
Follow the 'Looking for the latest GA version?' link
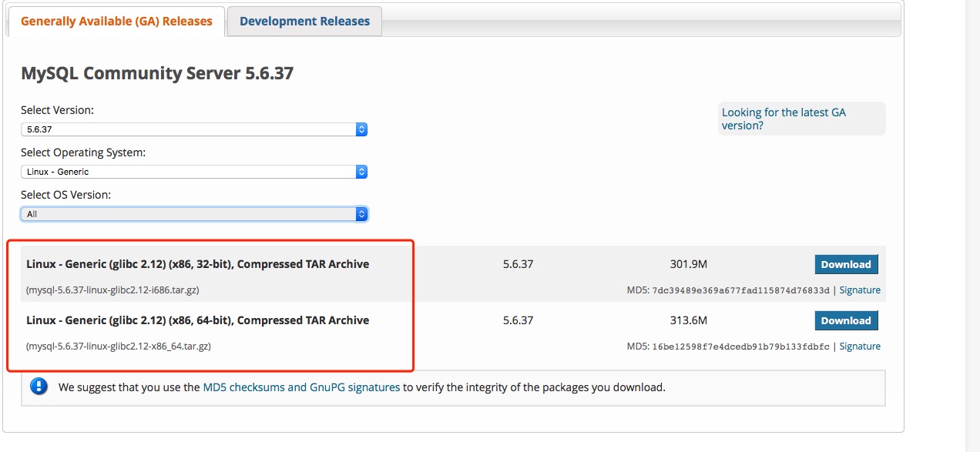[784, 119]
